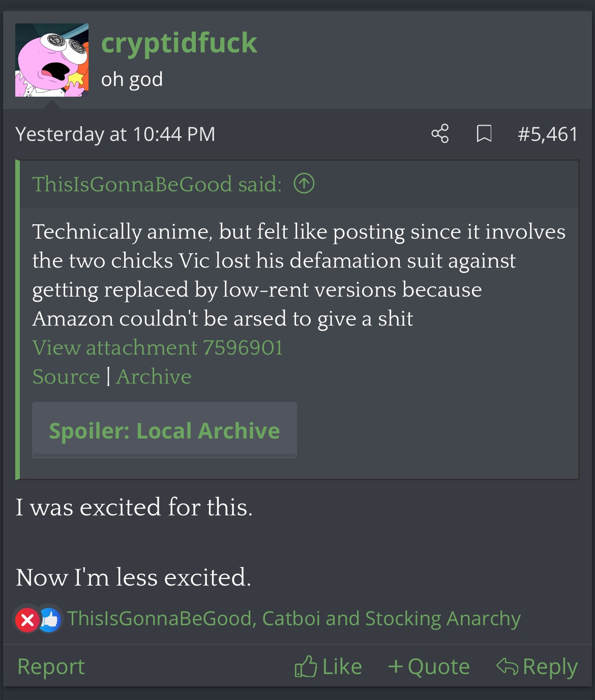Viewport: 595px width, 700px height.
Task: Toggle multi-quote with +Quote
Action: click(429, 666)
